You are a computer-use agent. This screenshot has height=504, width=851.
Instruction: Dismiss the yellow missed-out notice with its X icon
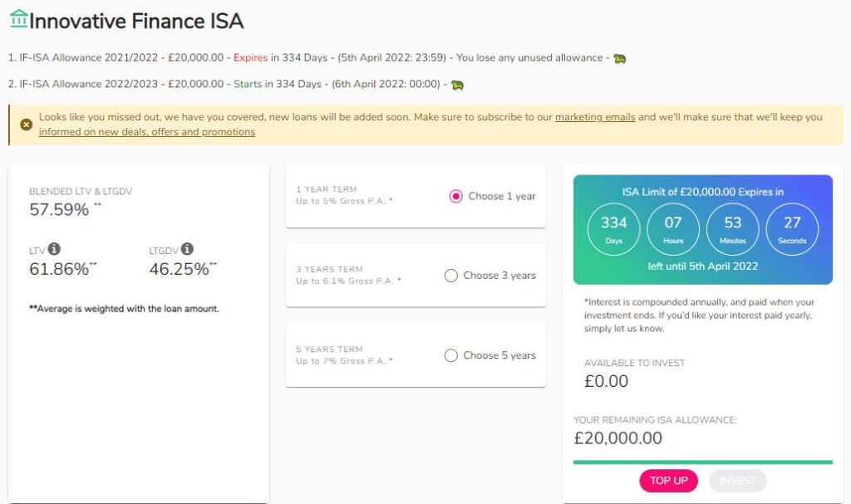pyautogui.click(x=26, y=125)
